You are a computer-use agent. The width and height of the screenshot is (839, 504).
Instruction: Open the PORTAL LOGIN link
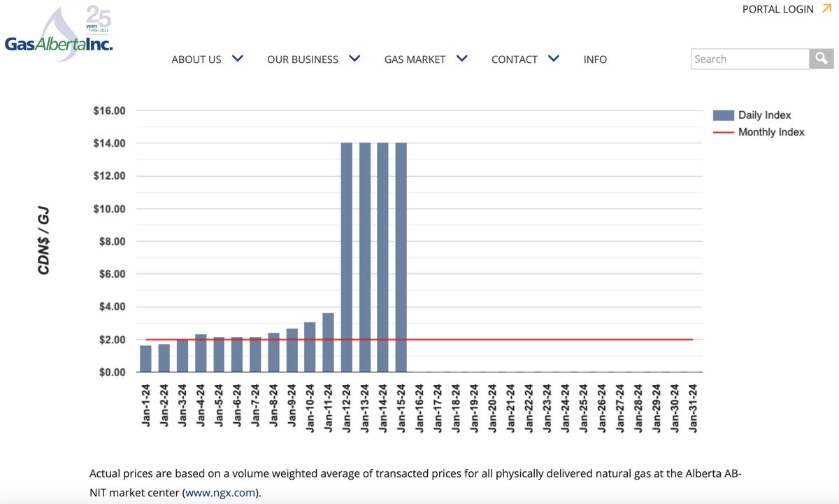pyautogui.click(x=778, y=9)
